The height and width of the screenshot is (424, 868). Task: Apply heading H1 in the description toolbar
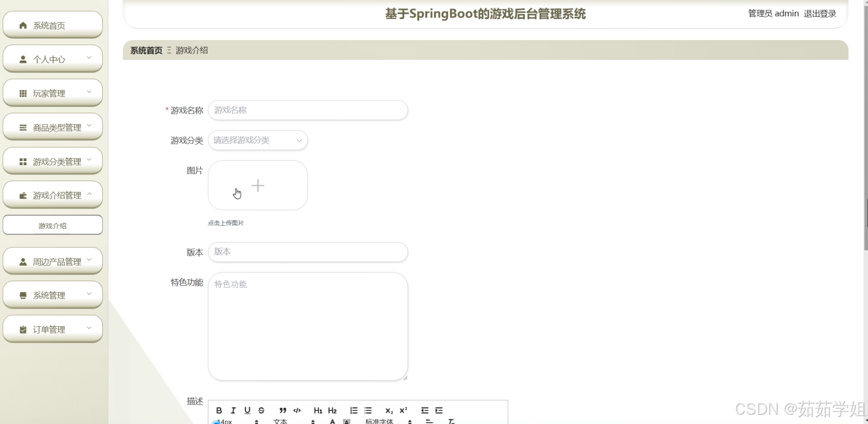318,410
